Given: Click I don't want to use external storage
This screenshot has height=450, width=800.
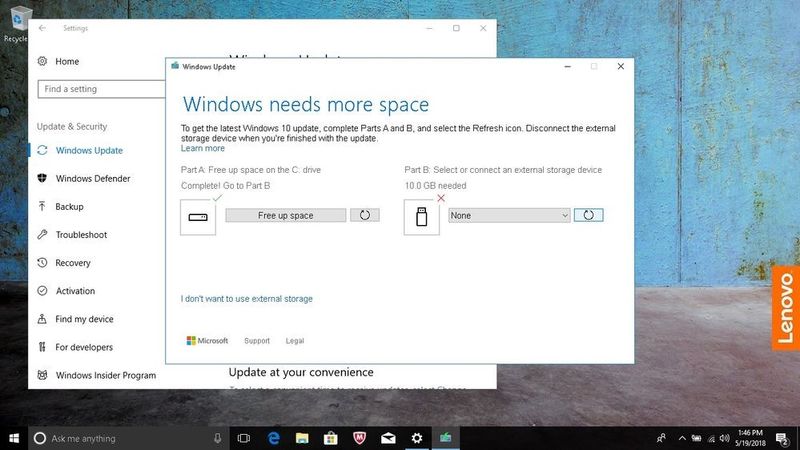Looking at the screenshot, I should click(246, 299).
